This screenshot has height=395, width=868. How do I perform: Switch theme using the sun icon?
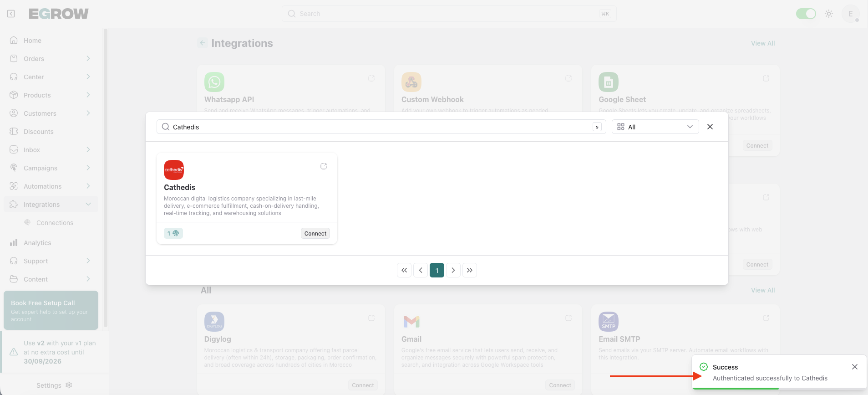click(x=829, y=14)
